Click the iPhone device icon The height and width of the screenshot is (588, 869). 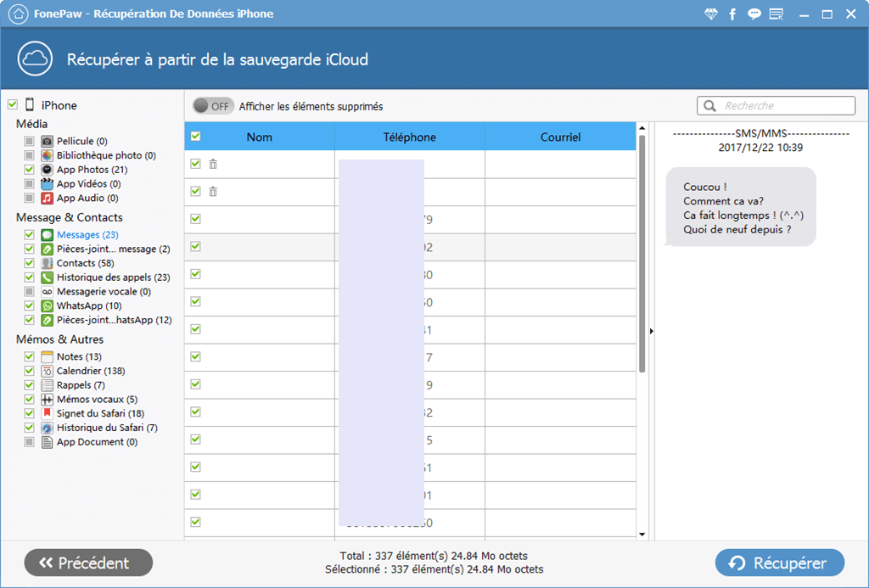click(30, 104)
